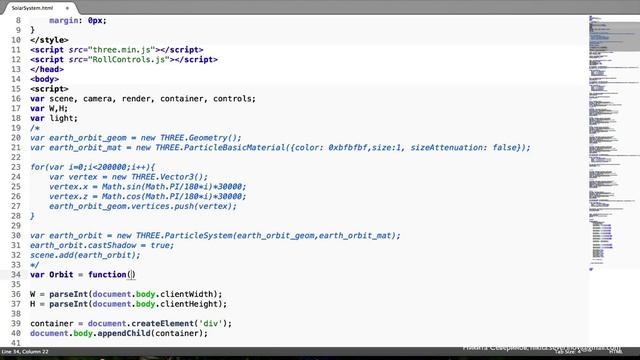The width and height of the screenshot is (640, 360).
Task: Click 'THREE.Geometry()' in commented code
Action: coord(198,138)
